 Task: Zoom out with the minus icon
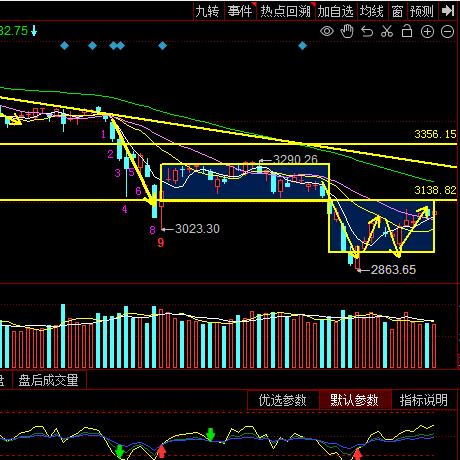pos(447,32)
